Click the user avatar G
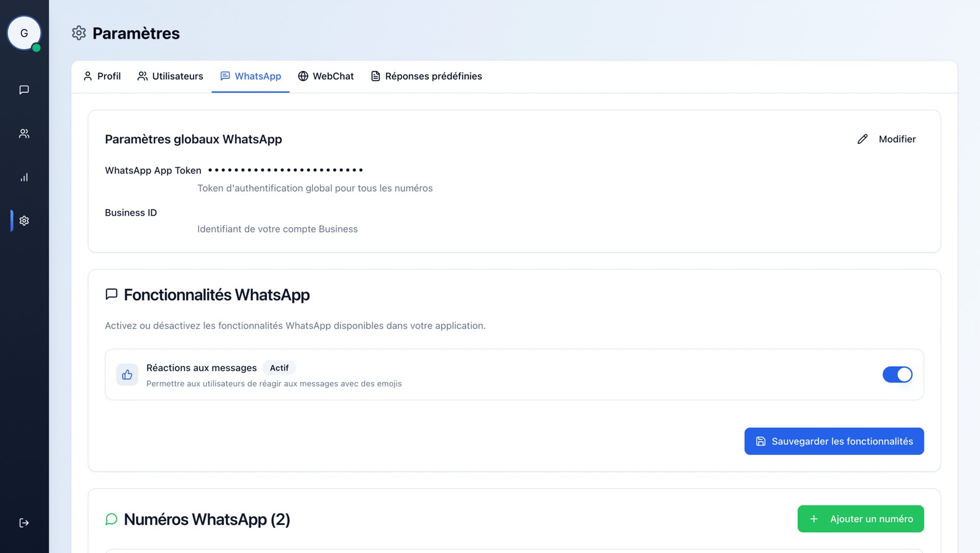 [x=24, y=33]
